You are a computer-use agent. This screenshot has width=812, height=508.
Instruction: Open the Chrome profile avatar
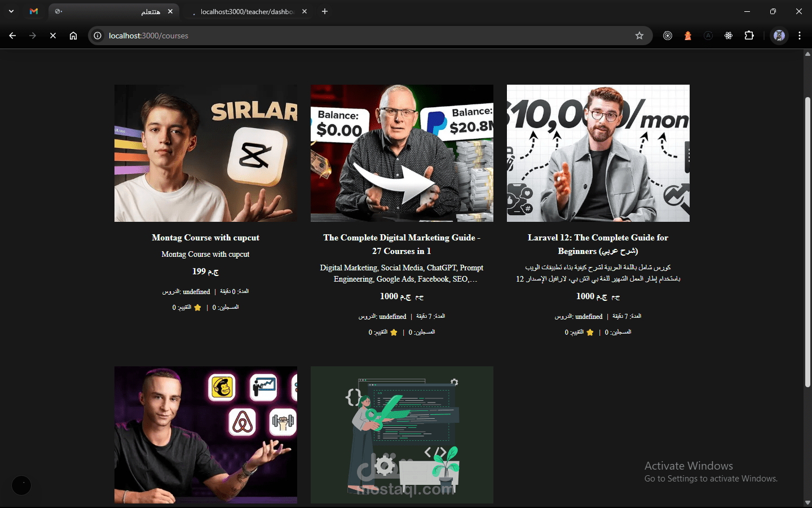tap(779, 36)
